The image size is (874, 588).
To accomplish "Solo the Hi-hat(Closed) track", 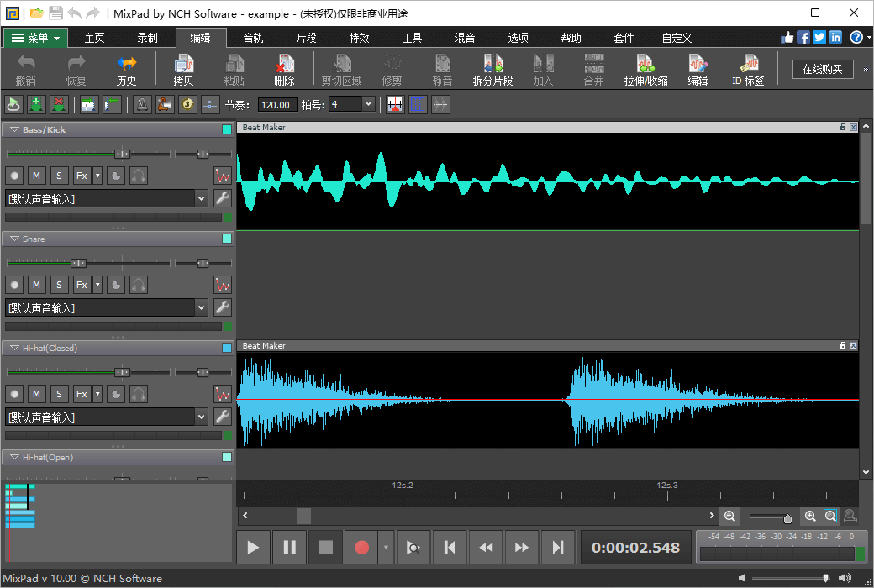I will coord(59,394).
